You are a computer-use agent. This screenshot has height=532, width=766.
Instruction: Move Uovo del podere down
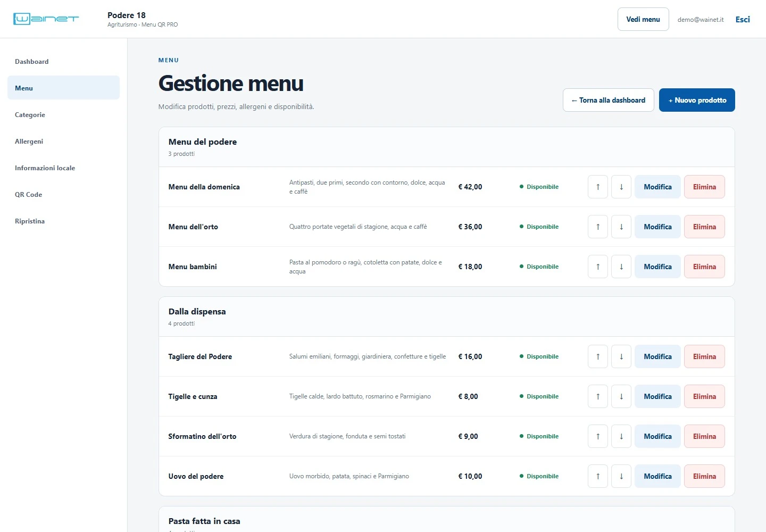point(621,476)
